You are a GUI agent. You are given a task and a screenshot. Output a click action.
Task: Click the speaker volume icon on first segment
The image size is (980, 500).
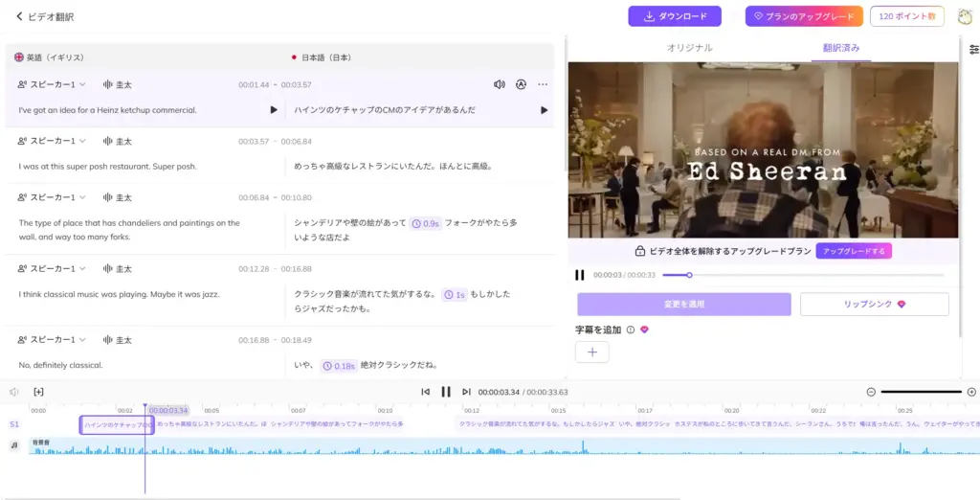coord(499,84)
